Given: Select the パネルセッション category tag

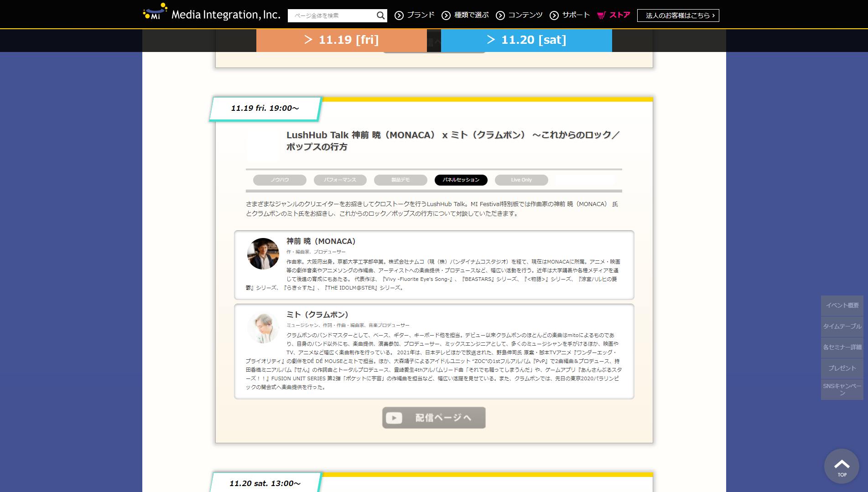Looking at the screenshot, I should tap(461, 180).
